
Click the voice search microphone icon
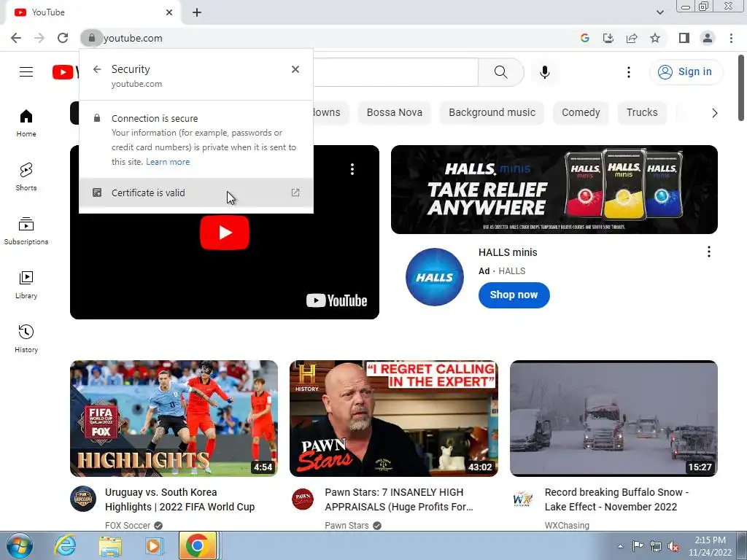(544, 72)
